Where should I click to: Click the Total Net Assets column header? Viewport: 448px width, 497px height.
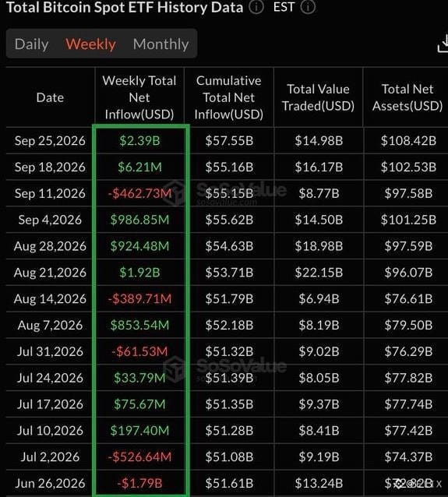click(407, 97)
